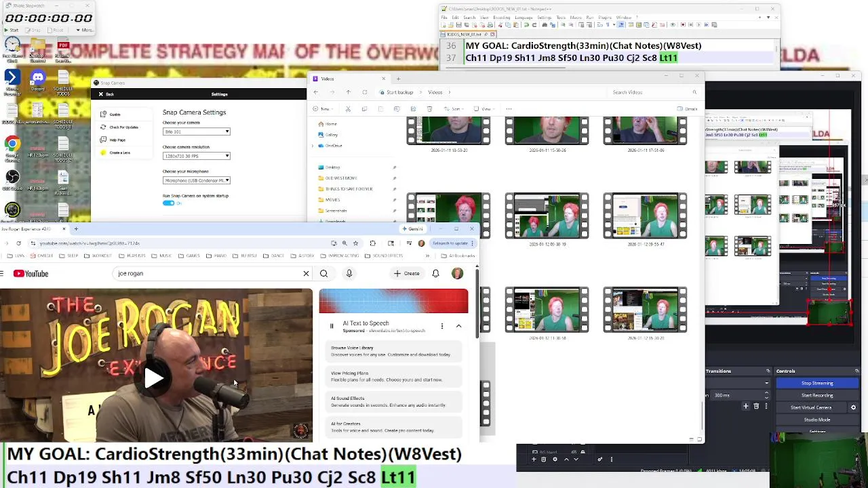Open virtual camera settings gear in OBS
868x488 pixels.
pyautogui.click(x=853, y=408)
